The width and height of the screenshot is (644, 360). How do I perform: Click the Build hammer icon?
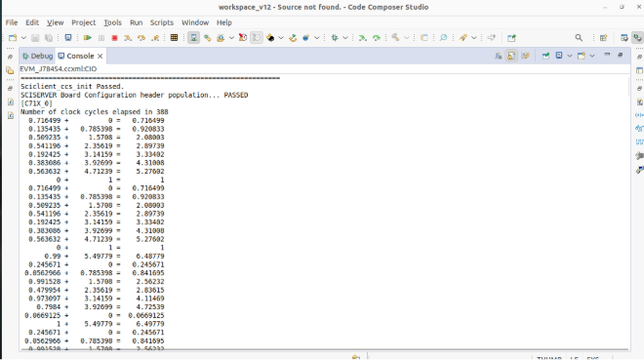(395, 38)
